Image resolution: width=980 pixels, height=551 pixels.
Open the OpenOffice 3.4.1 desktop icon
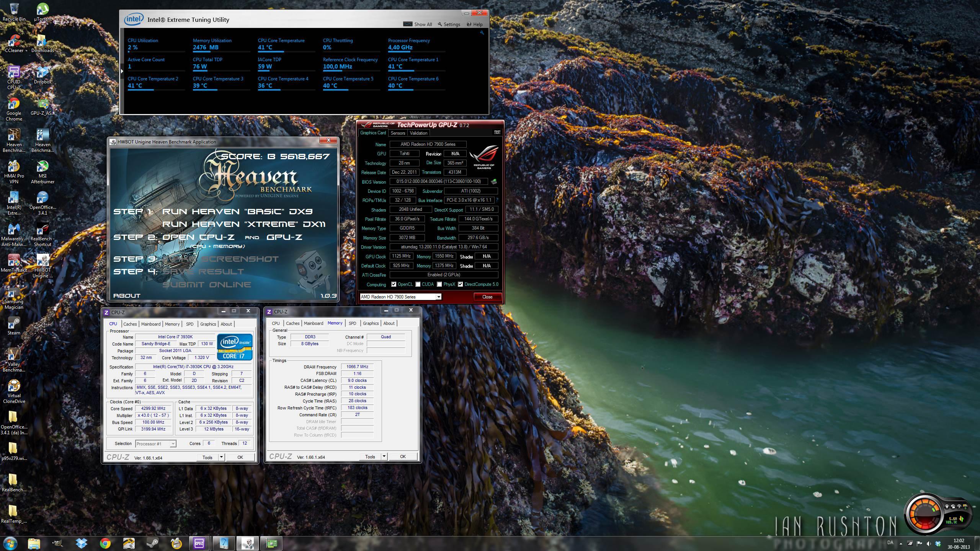(42, 203)
